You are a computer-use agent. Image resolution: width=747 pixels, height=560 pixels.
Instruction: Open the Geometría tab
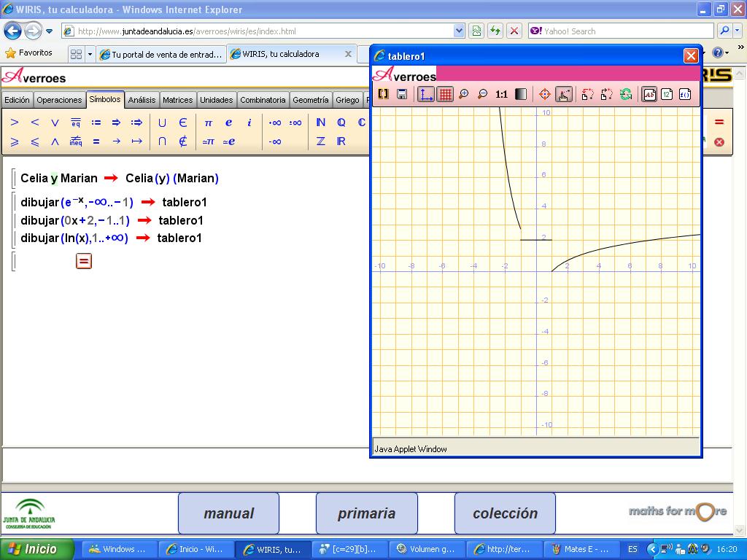click(311, 100)
